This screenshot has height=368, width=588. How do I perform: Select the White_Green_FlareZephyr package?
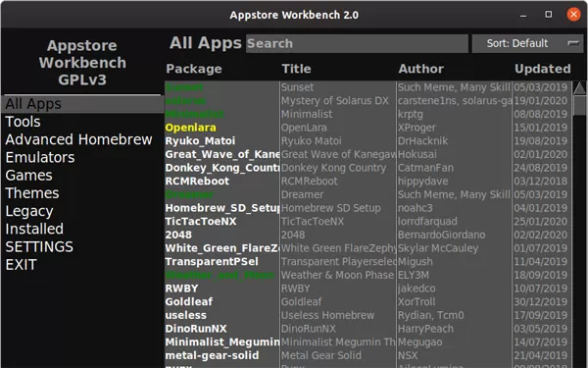[x=222, y=248]
